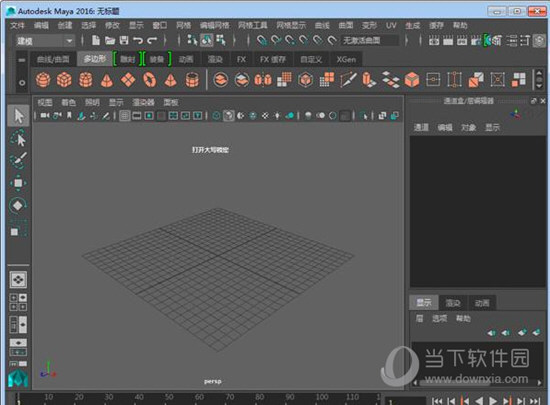Toggle Snap to curves magnet icon
This screenshot has width=550, height=405.
[x=276, y=40]
